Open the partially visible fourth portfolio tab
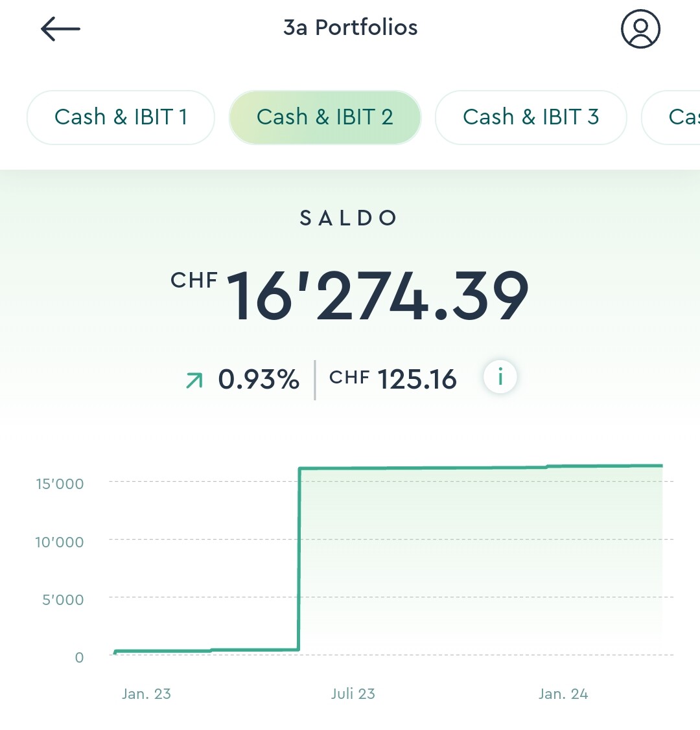Screen dimensions: 700x730 click(671, 117)
